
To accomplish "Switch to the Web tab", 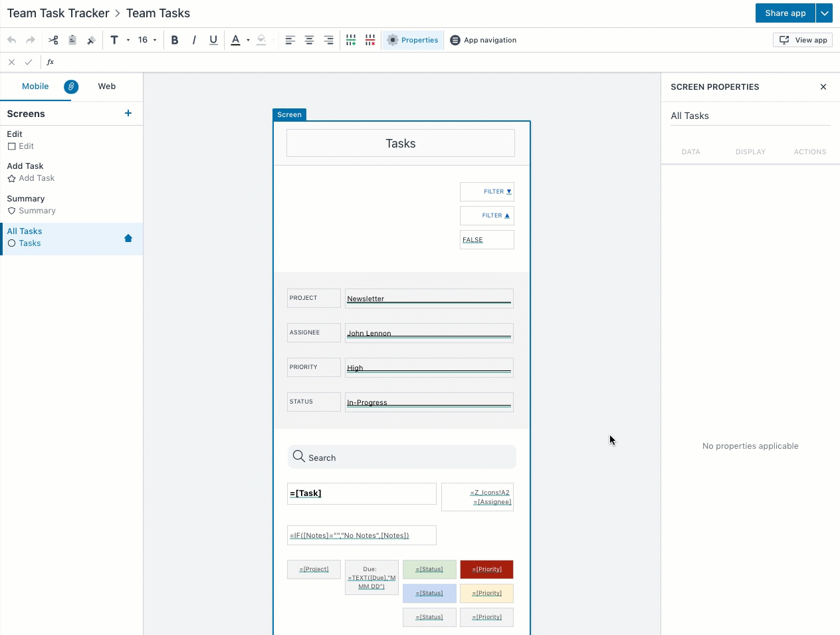I will [106, 86].
